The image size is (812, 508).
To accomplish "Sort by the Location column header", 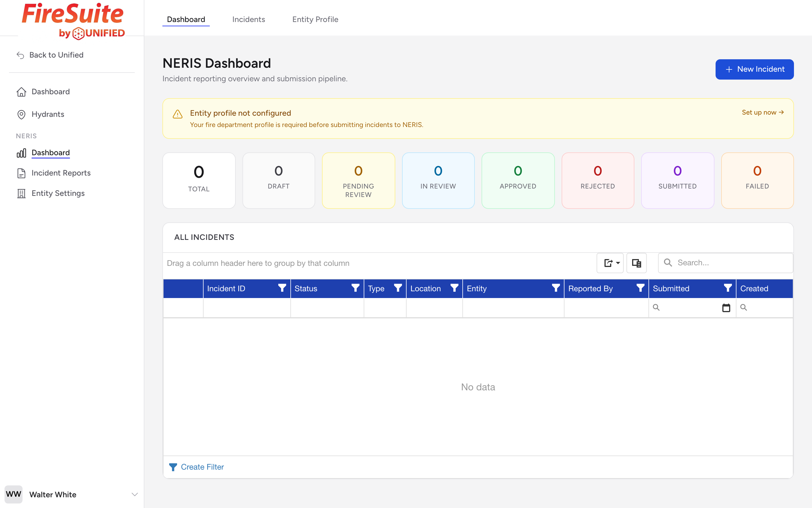I will click(434, 289).
